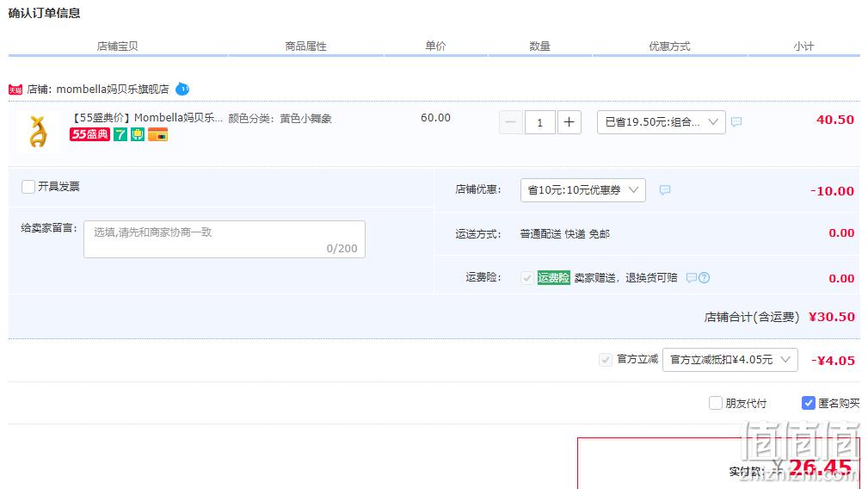Expand the 官方立减抵扣¥4.05元 dropdown
The image size is (868, 489).
[x=730, y=359]
